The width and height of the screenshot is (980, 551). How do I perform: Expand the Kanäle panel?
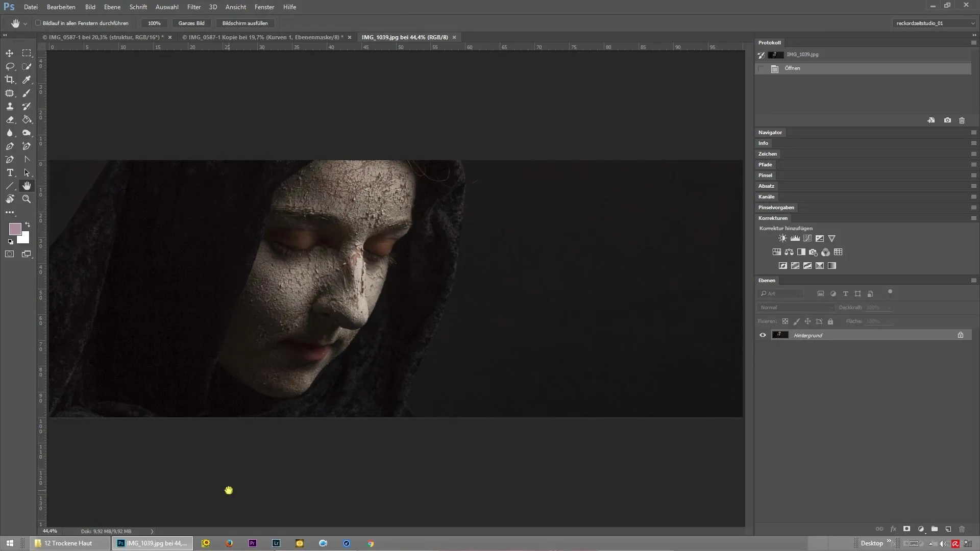[x=766, y=197]
